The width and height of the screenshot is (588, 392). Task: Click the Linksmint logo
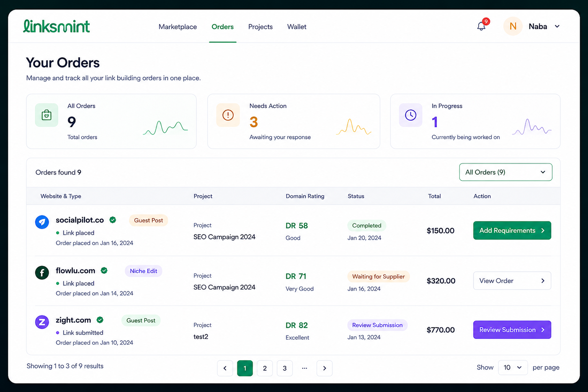[56, 26]
